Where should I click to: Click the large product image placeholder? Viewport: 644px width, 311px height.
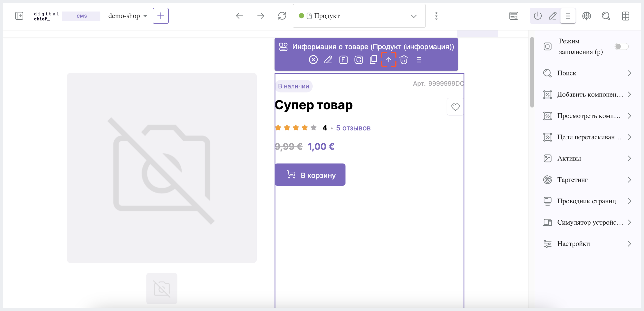pos(161,168)
